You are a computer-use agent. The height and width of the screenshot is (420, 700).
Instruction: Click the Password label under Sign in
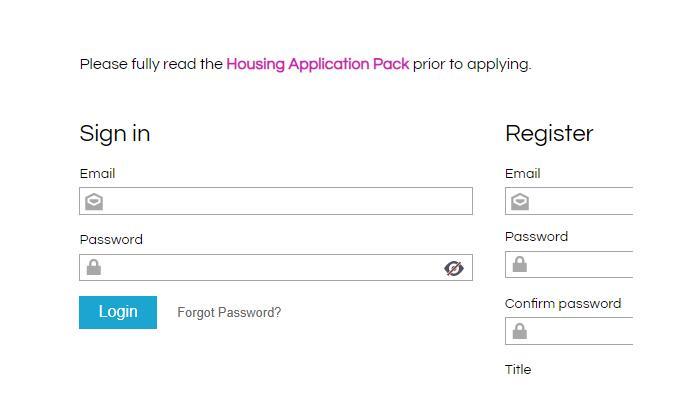point(111,239)
